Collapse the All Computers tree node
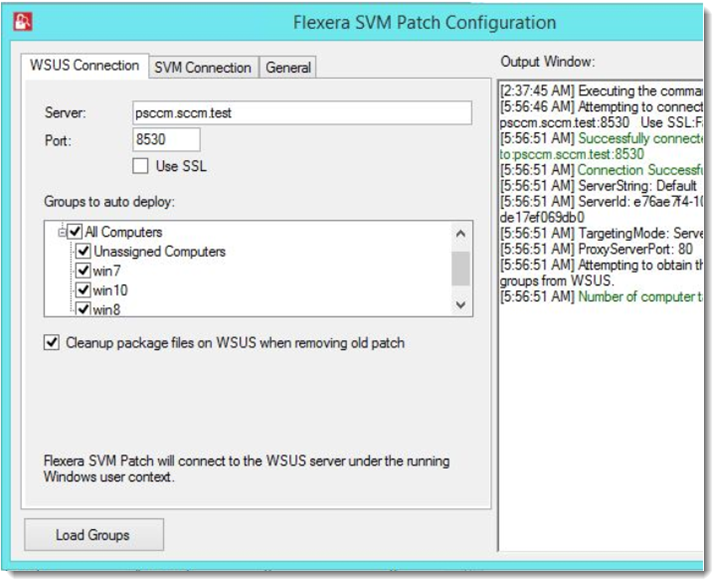The image size is (719, 586). tap(62, 233)
